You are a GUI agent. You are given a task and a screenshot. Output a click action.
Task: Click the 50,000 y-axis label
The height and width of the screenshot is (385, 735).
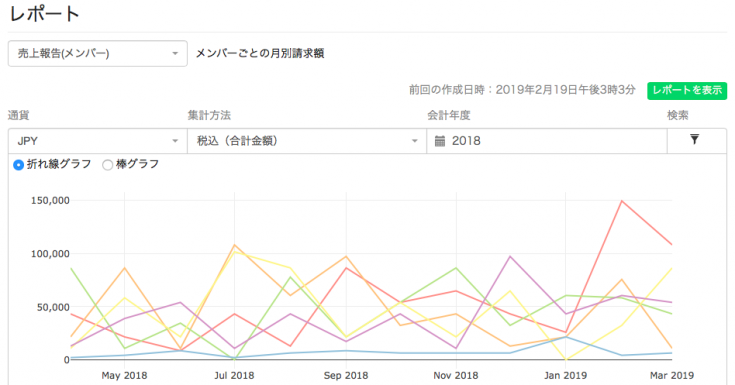click(x=53, y=307)
